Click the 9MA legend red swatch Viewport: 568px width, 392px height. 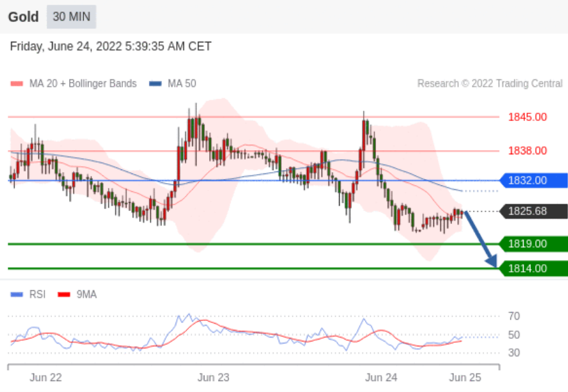pos(64,294)
